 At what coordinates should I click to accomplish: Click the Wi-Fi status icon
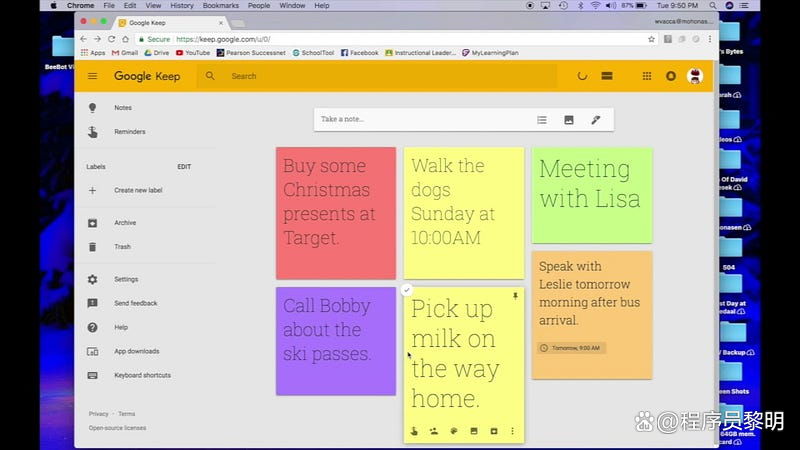click(595, 6)
